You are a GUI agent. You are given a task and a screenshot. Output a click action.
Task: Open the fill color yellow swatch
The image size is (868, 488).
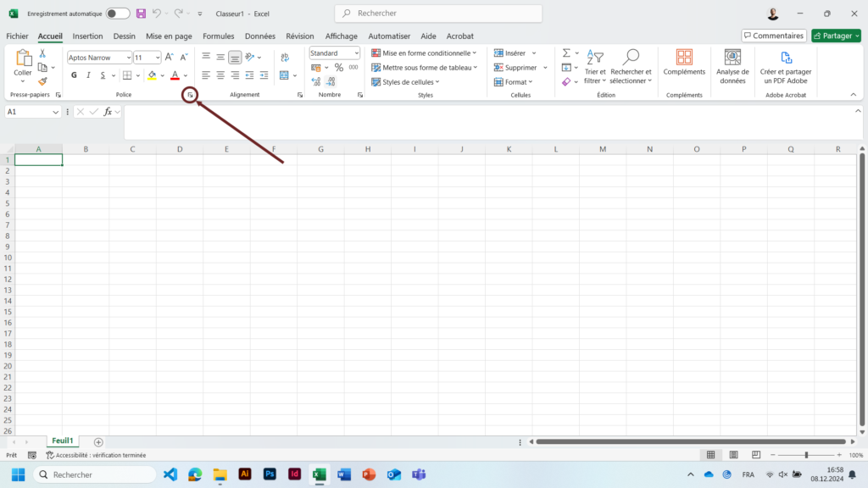click(x=152, y=75)
